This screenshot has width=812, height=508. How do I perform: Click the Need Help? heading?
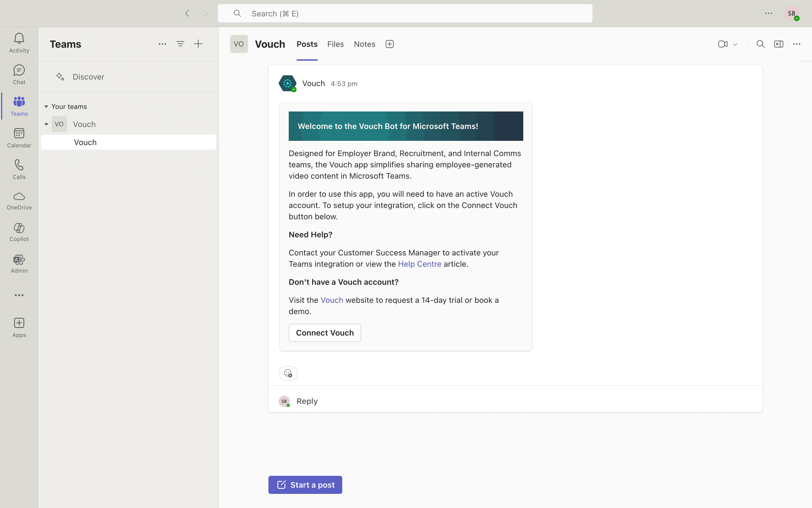coord(311,235)
